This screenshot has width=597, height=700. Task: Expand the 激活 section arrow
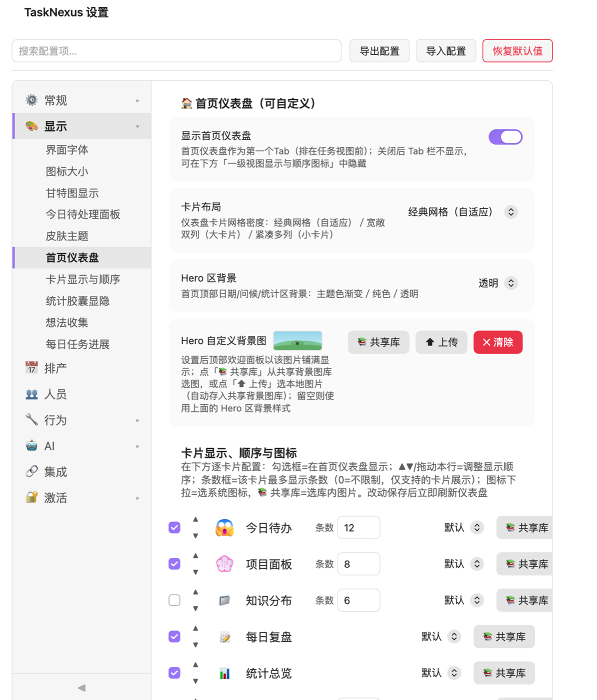(137, 498)
